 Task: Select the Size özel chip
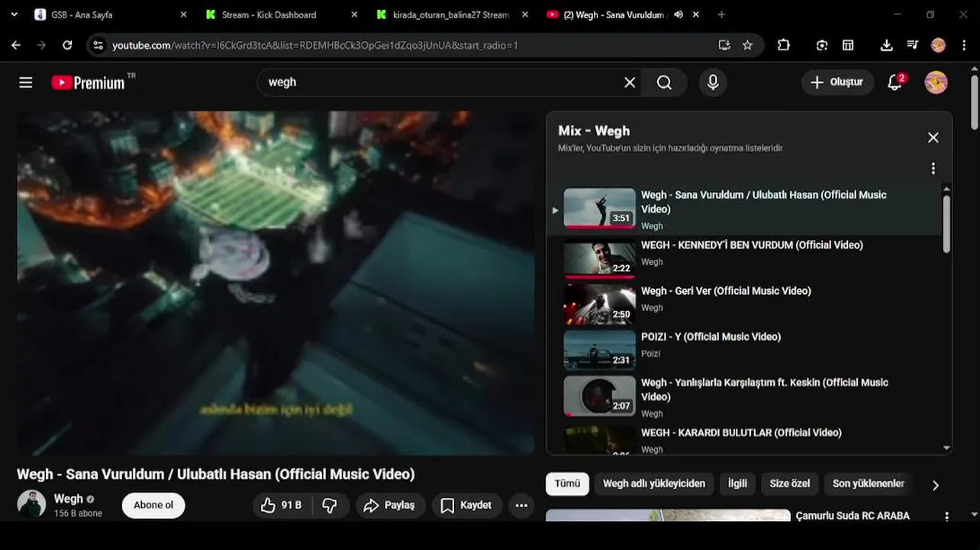tap(789, 484)
